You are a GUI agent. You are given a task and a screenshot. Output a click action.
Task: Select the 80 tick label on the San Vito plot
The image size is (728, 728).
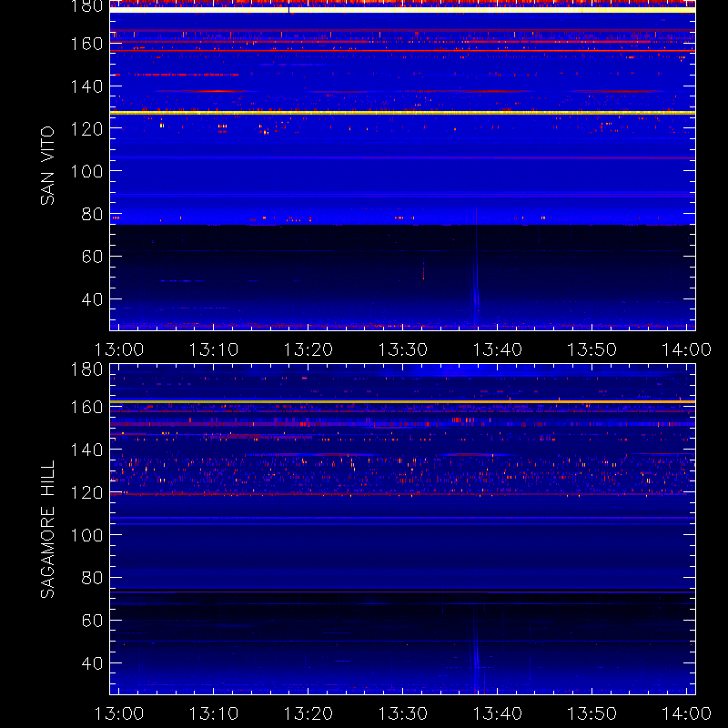92,214
